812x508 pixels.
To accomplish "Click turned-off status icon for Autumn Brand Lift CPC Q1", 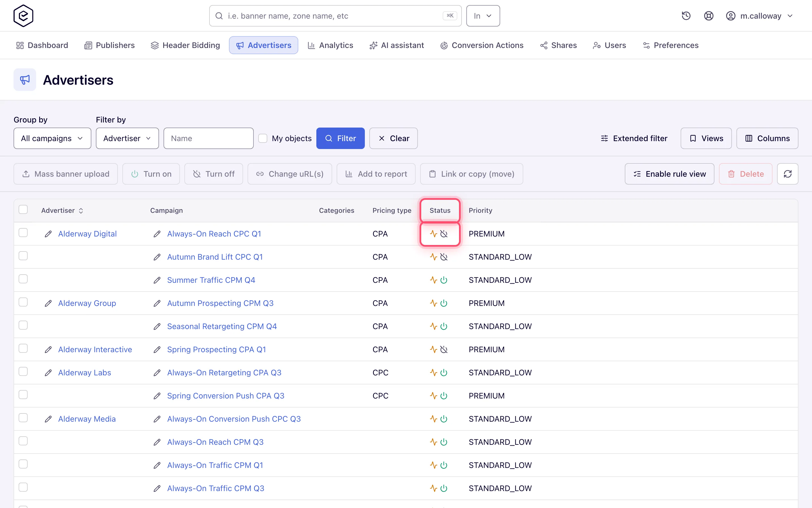I will point(443,257).
